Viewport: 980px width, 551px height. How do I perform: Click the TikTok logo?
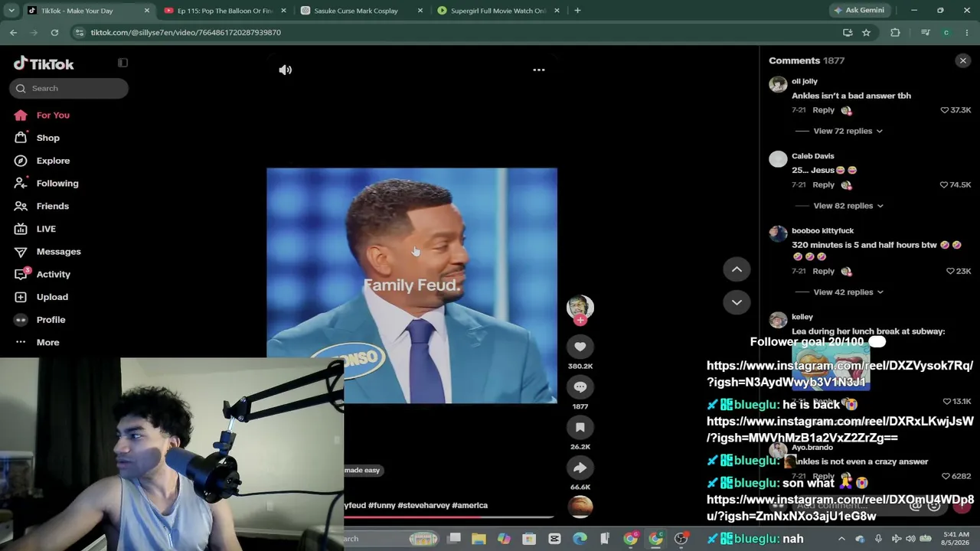(x=44, y=64)
